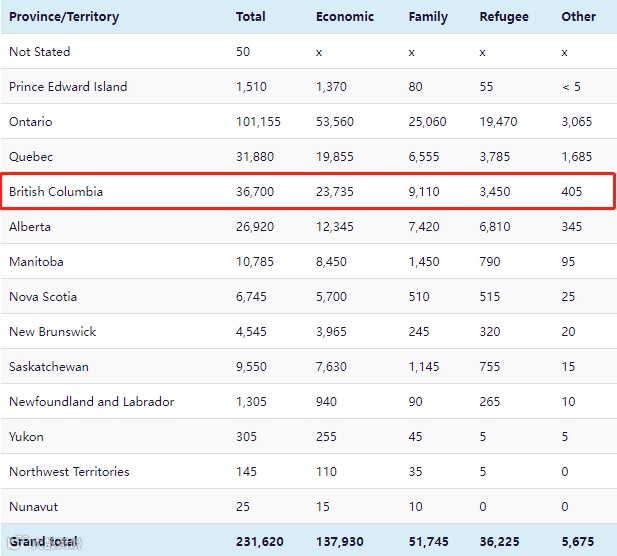
Task: Select Alberta in the province column
Action: (30, 226)
